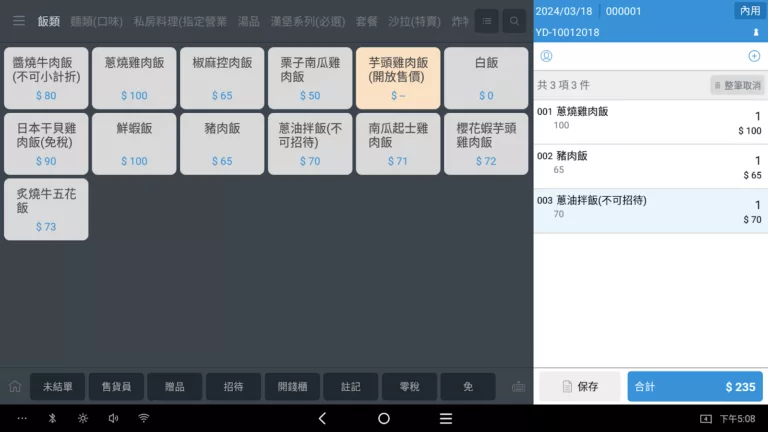The height and width of the screenshot is (432, 768).
Task: Open the hamburger menu at top left
Action: pyautogui.click(x=19, y=21)
